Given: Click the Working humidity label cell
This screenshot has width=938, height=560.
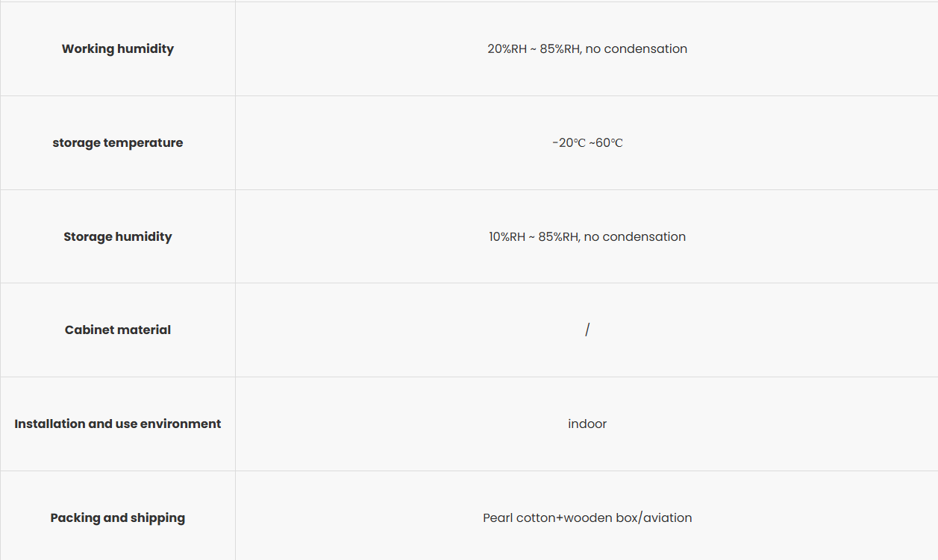Looking at the screenshot, I should 118,49.
